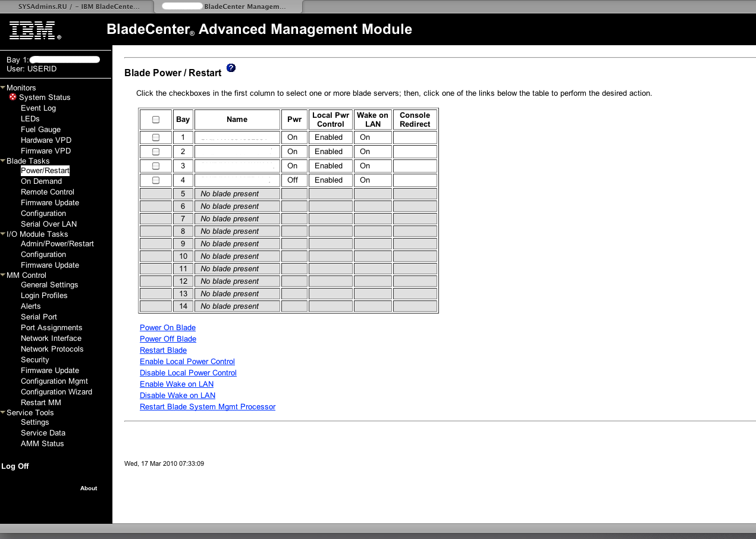Click the IBM logo in the header

[x=35, y=30]
